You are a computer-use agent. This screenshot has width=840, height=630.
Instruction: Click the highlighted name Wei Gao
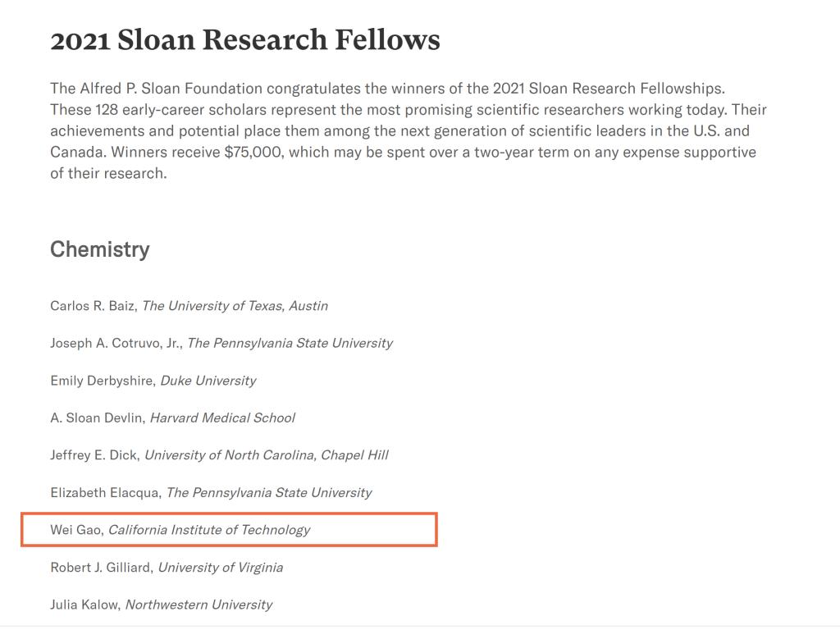click(75, 530)
